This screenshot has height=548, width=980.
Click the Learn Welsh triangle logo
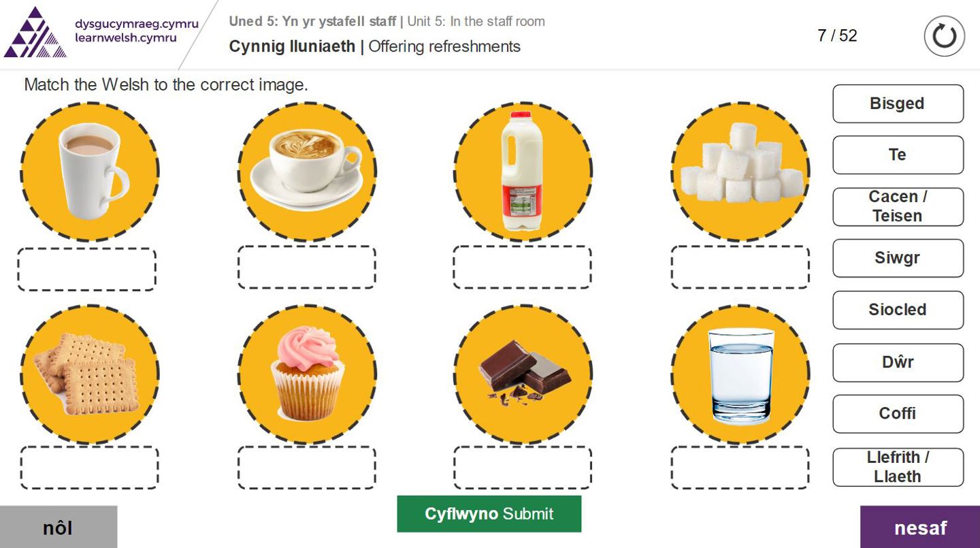tap(35, 33)
